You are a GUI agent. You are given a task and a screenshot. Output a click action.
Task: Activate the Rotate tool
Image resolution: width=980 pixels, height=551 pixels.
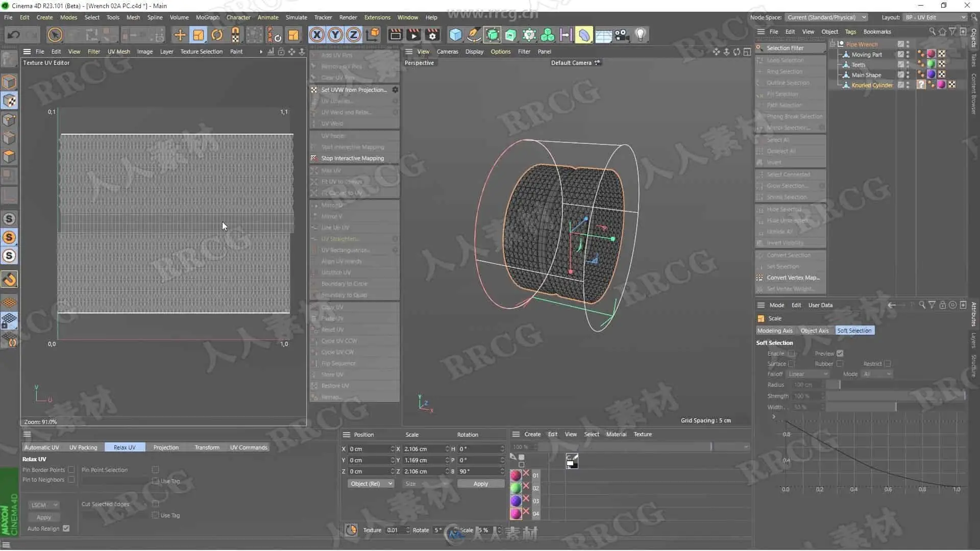217,35
